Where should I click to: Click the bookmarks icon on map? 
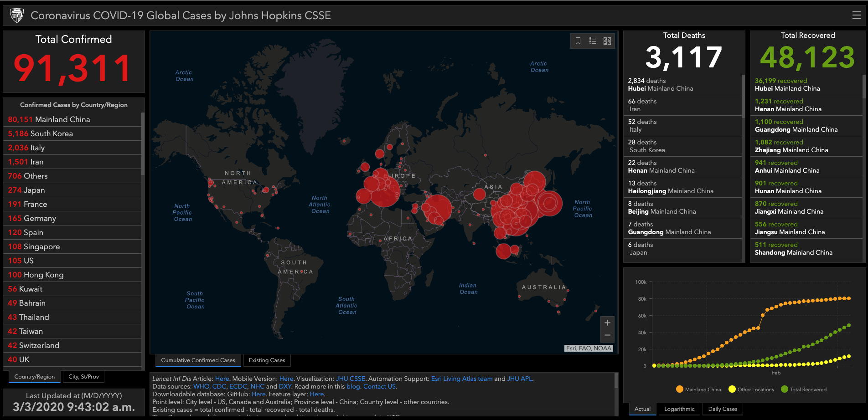click(x=578, y=41)
